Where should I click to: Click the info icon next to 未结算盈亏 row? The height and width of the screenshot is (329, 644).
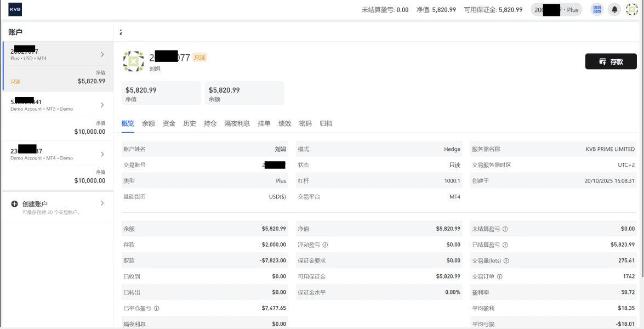pyautogui.click(x=505, y=229)
